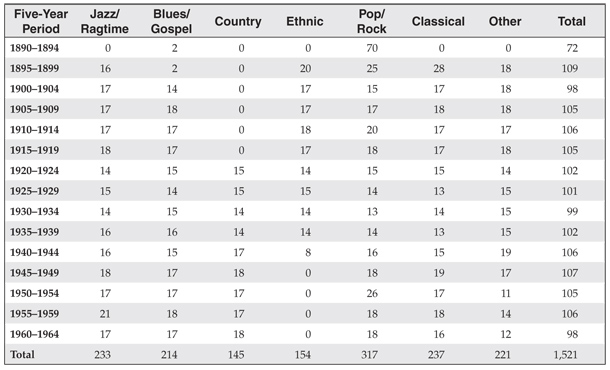610x370 pixels.
Task: Click the Blues/Gospel column header
Action: (x=172, y=21)
